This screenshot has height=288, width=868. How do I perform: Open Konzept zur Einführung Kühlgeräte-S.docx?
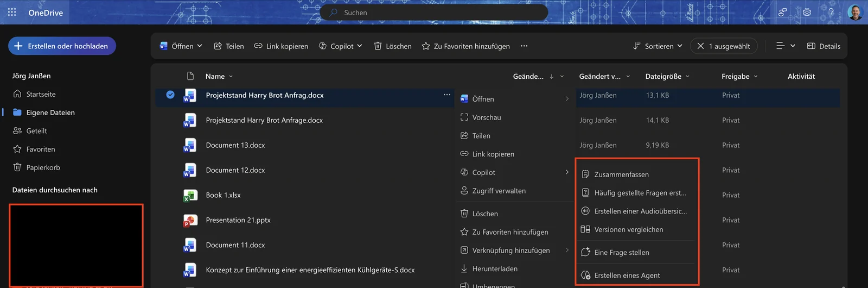[310, 270]
